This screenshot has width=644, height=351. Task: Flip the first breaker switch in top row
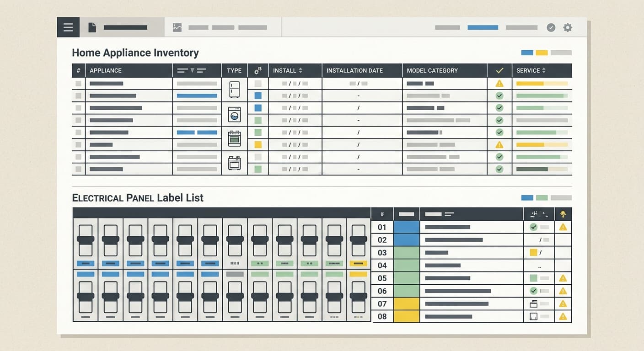coord(86,240)
